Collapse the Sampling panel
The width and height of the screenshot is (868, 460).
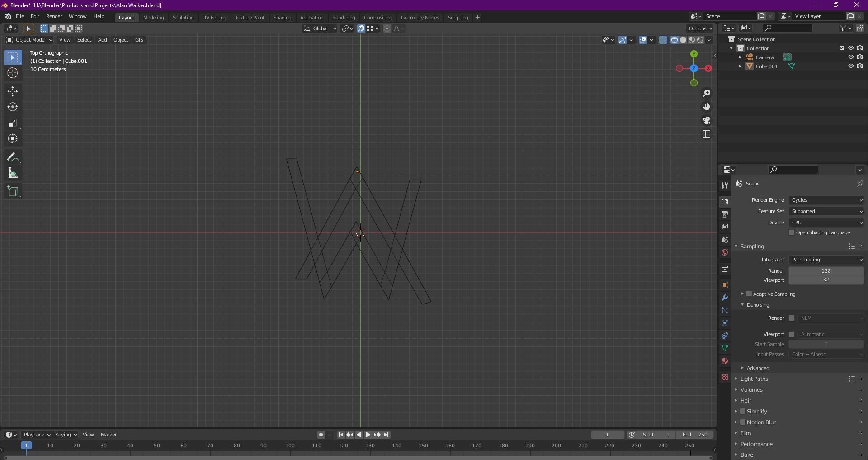coord(736,246)
